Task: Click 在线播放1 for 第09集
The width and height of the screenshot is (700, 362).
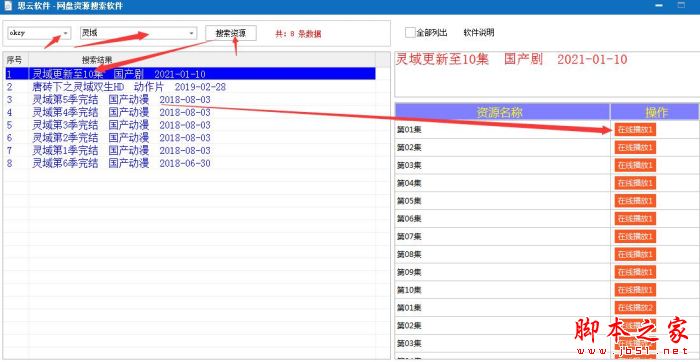Action: point(635,272)
